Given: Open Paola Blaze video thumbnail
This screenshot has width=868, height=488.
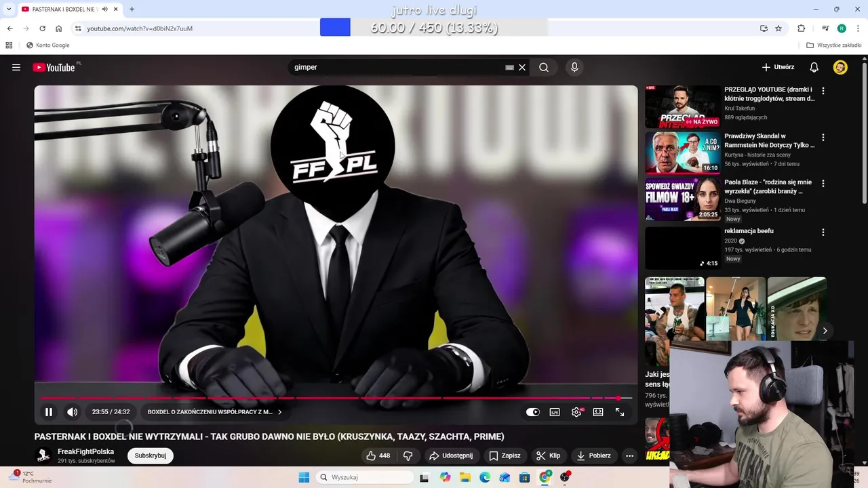Looking at the screenshot, I should [x=682, y=199].
